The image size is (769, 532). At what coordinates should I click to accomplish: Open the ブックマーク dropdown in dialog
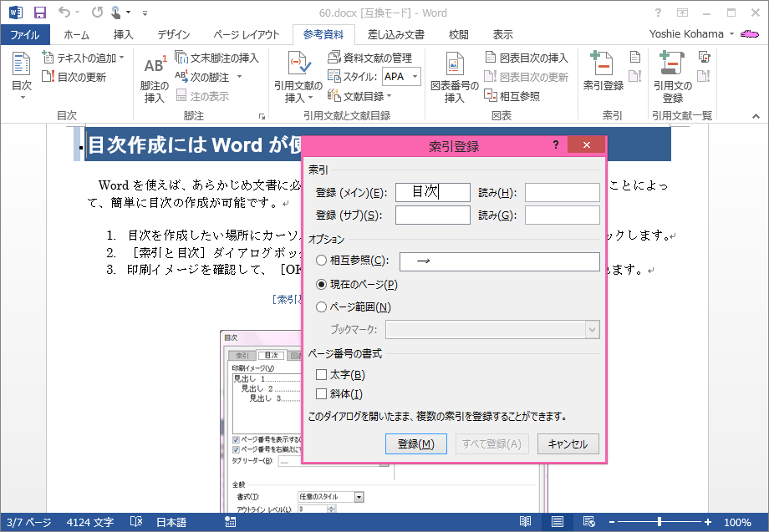click(x=592, y=330)
